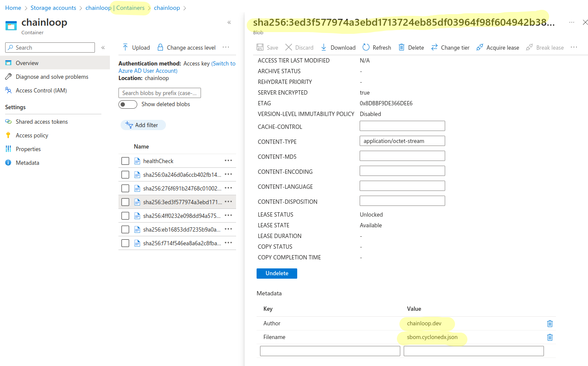Click the Delete trash icon in blob toolbar
Image resolution: width=588 pixels, height=366 pixels.
coord(402,48)
